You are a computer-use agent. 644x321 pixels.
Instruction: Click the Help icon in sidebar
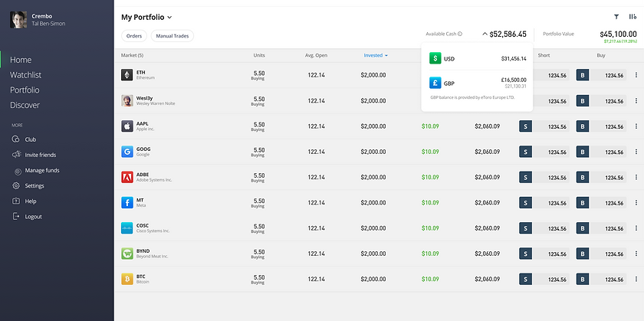pyautogui.click(x=16, y=201)
